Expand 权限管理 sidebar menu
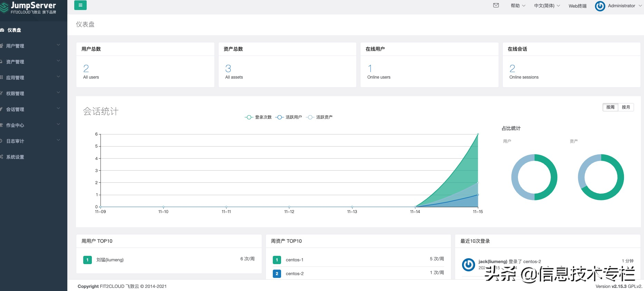Image resolution: width=644 pixels, height=291 pixels. (33, 93)
